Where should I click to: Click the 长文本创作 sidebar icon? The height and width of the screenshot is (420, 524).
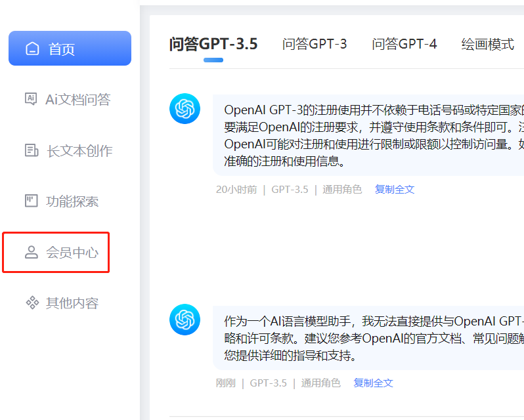31,150
